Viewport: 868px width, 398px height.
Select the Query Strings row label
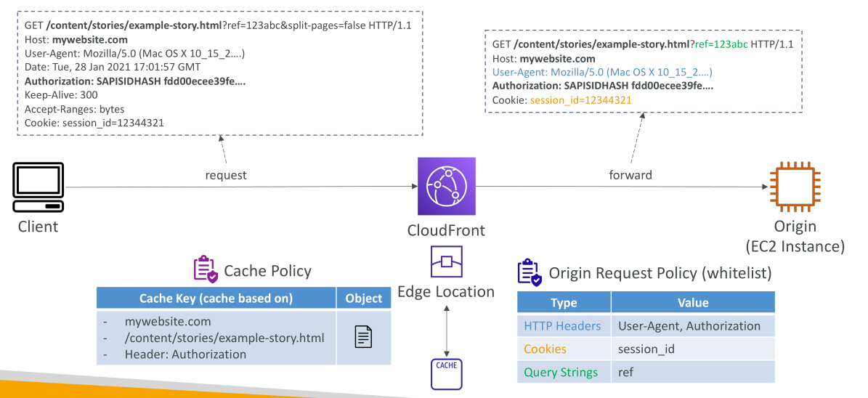pos(561,372)
